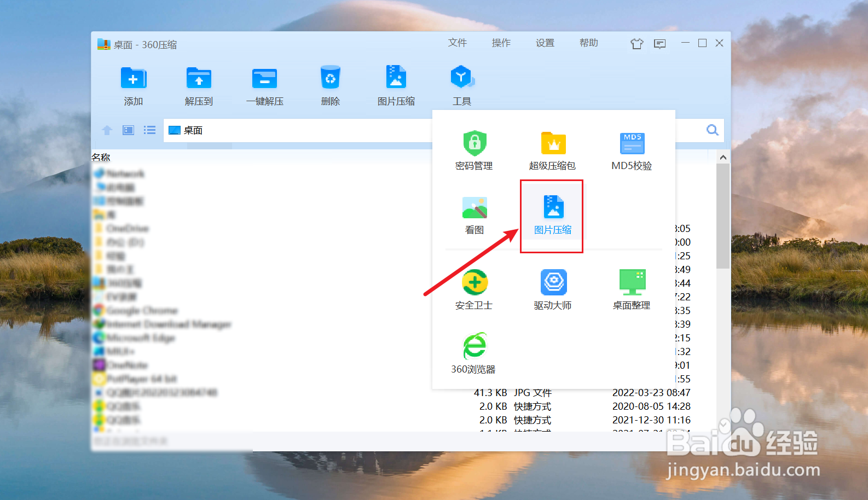Click the search magnifier icon
868x500 pixels.
pyautogui.click(x=712, y=130)
